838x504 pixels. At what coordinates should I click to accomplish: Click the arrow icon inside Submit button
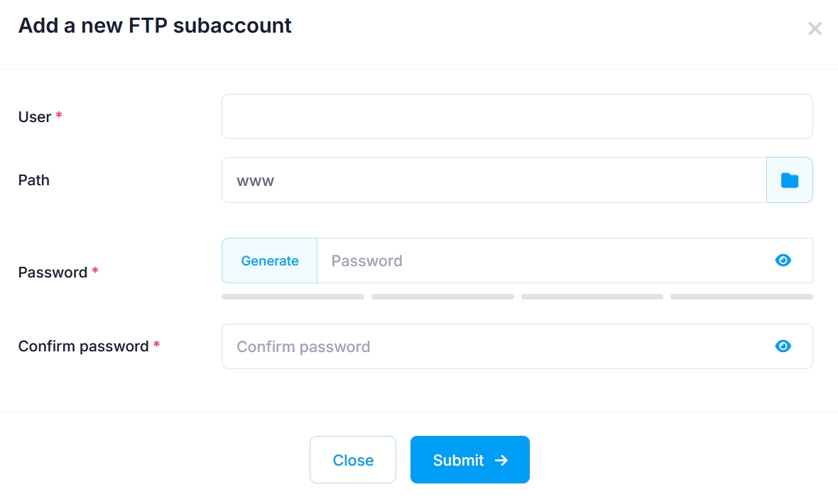pos(499,459)
